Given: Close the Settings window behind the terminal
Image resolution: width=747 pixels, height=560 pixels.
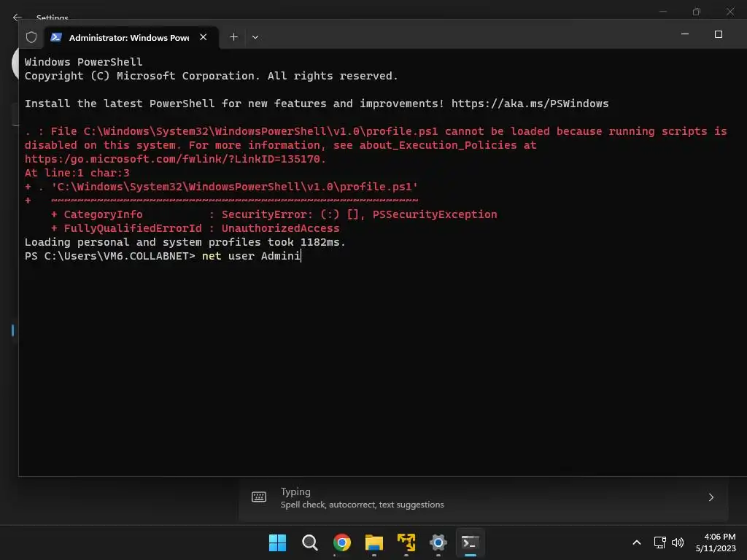Looking at the screenshot, I should click(729, 12).
